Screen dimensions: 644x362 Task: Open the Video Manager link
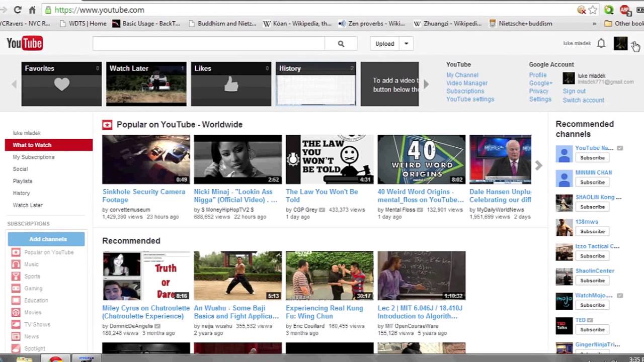[x=467, y=83]
